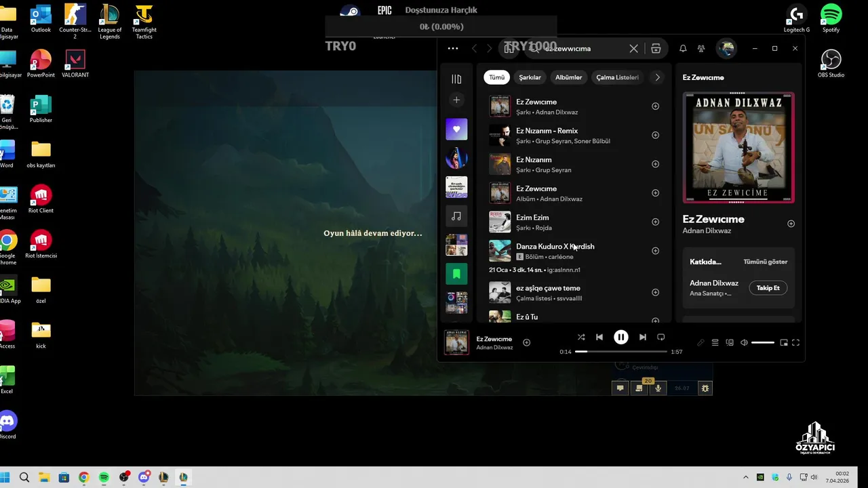Open the miniplayer
This screenshot has width=868, height=488.
click(x=784, y=343)
